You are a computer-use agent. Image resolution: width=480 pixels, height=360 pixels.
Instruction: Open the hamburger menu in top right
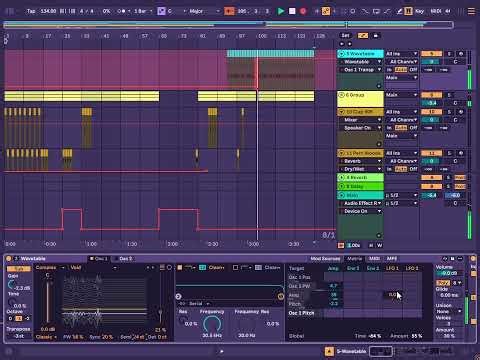click(x=471, y=11)
